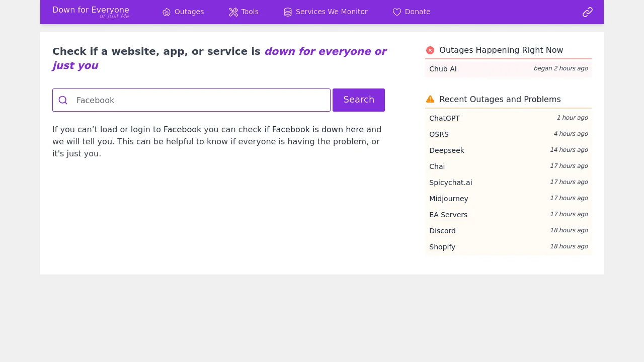Open the Chub AI current outage
644x362 pixels.
point(443,69)
